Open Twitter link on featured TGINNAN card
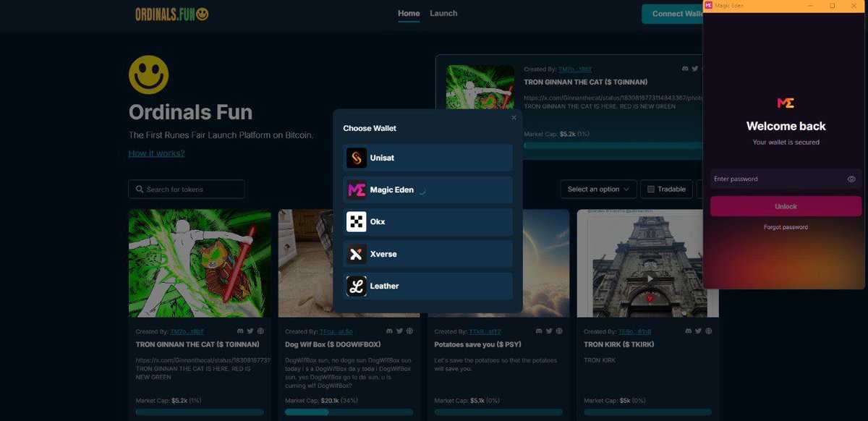 tap(695, 69)
